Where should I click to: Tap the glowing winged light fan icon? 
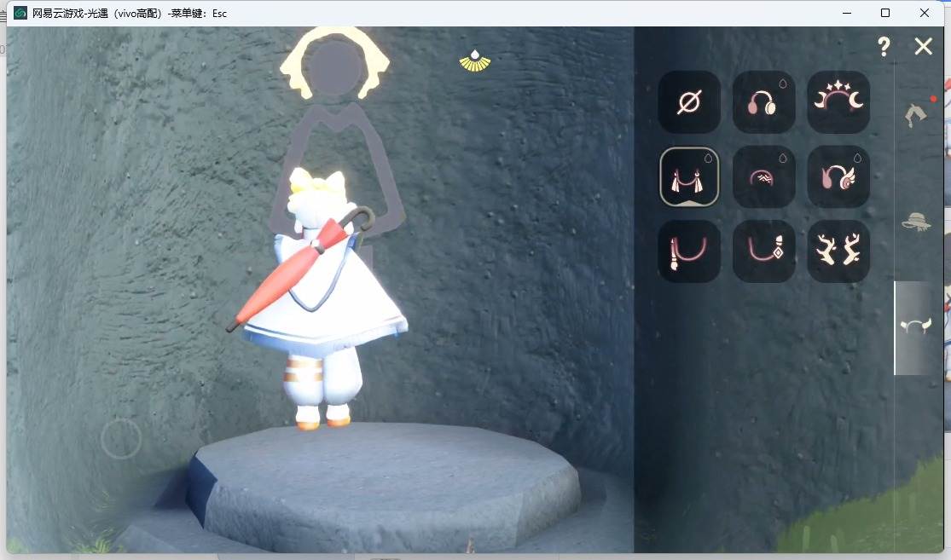point(475,61)
